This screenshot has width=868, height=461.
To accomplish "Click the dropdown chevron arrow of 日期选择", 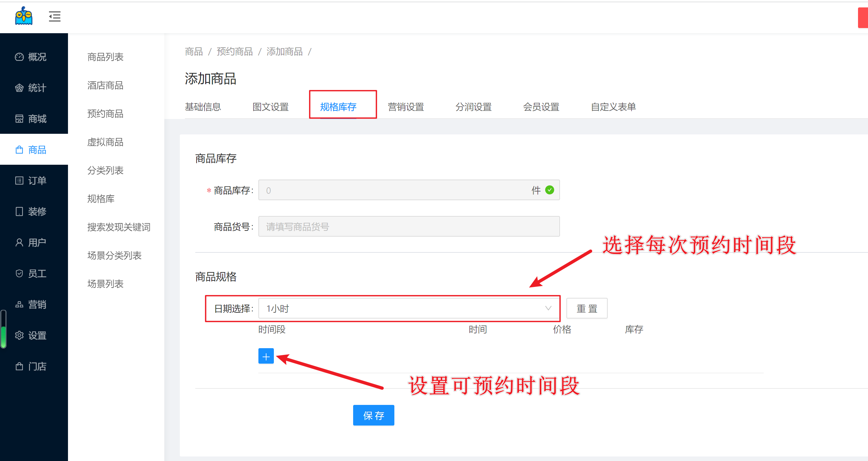I will pos(548,308).
